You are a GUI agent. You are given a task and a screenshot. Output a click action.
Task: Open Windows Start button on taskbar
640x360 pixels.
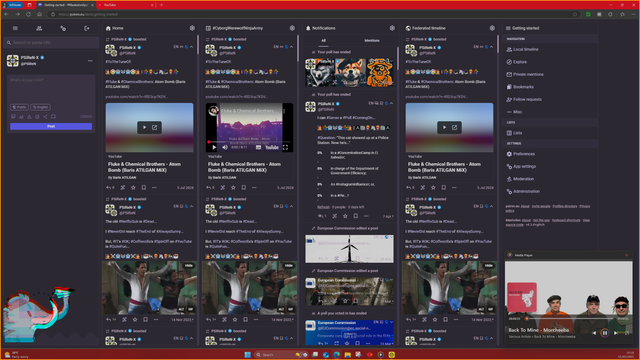[247, 355]
